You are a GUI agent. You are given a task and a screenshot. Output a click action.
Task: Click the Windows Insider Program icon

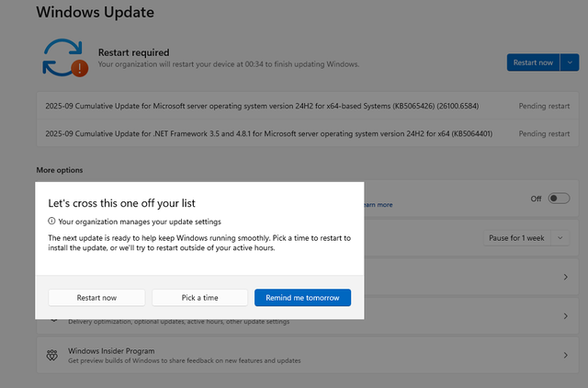pyautogui.click(x=52, y=355)
